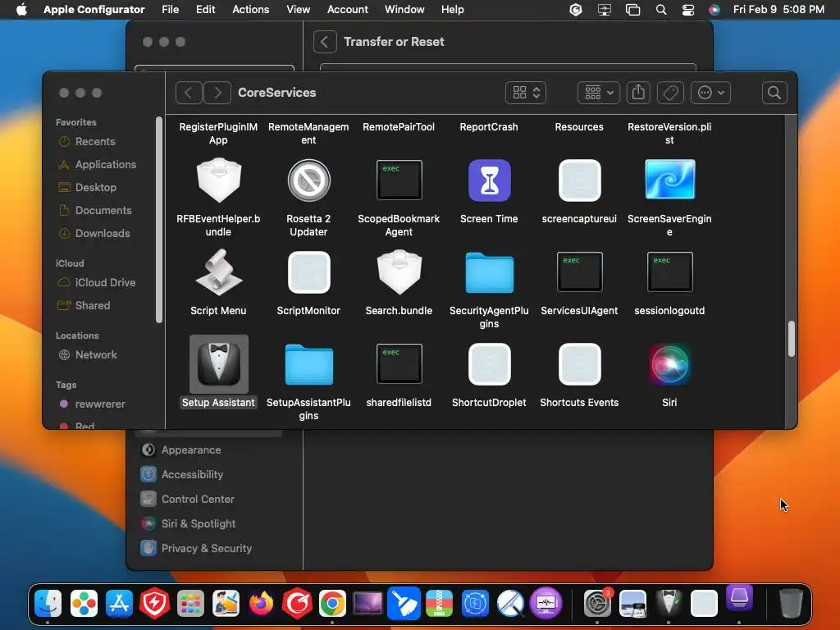The width and height of the screenshot is (840, 630).
Task: Open Siri & Spotlight in System Settings
Action: (x=199, y=524)
